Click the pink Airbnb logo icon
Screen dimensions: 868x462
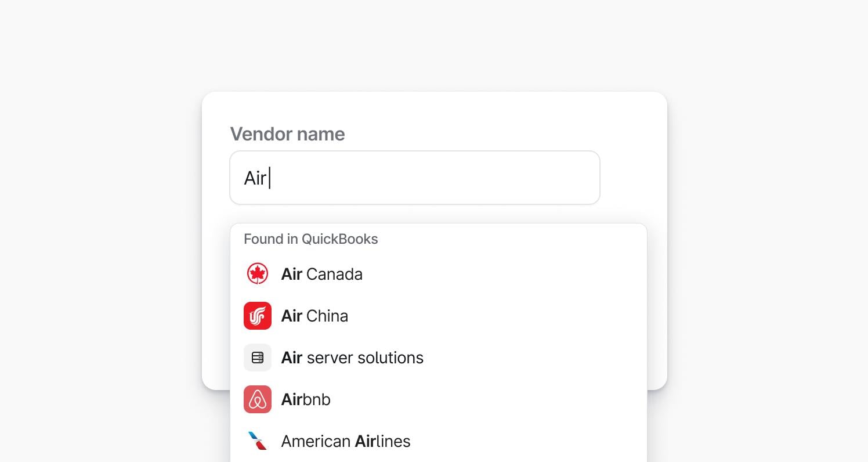pyautogui.click(x=257, y=399)
